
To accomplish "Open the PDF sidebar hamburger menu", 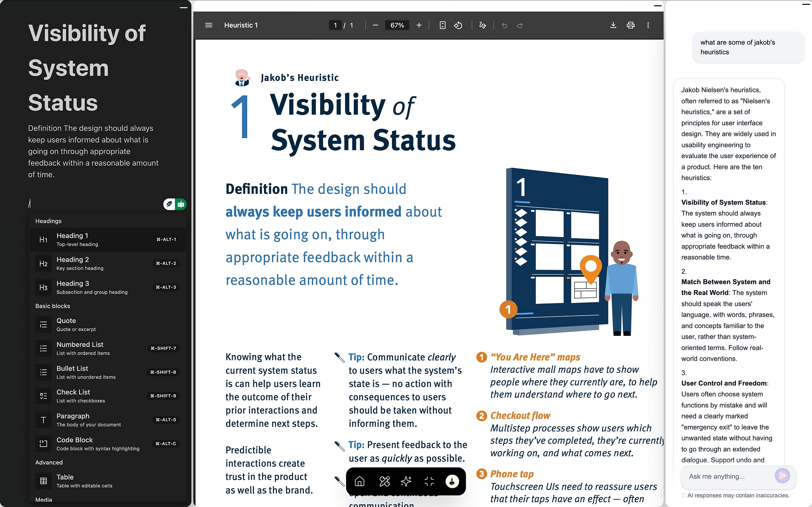I will 209,25.
